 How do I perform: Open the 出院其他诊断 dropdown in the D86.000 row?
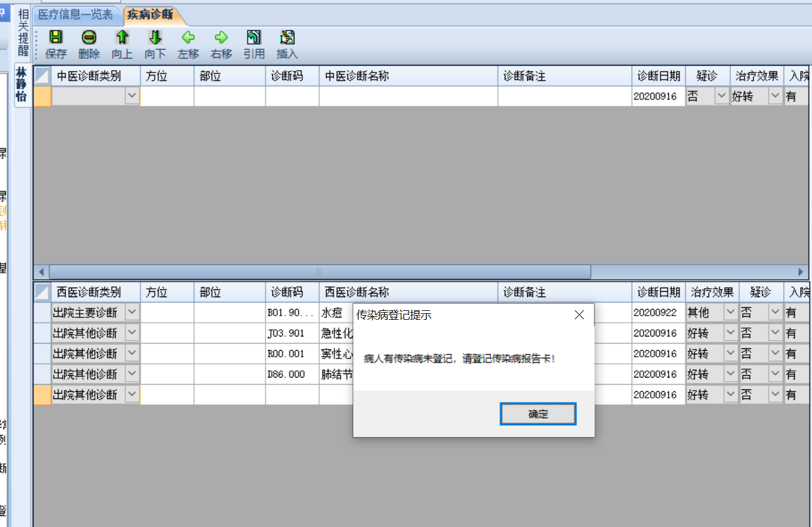(132, 374)
